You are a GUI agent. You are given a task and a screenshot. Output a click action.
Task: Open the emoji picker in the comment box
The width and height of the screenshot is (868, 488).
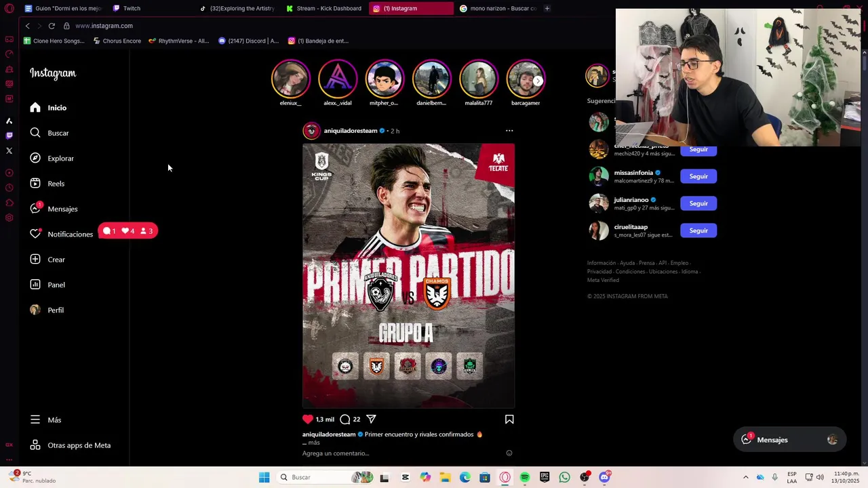(509, 453)
